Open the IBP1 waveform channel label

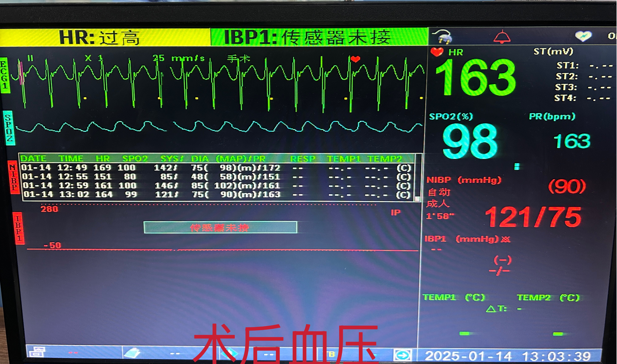(x=19, y=228)
